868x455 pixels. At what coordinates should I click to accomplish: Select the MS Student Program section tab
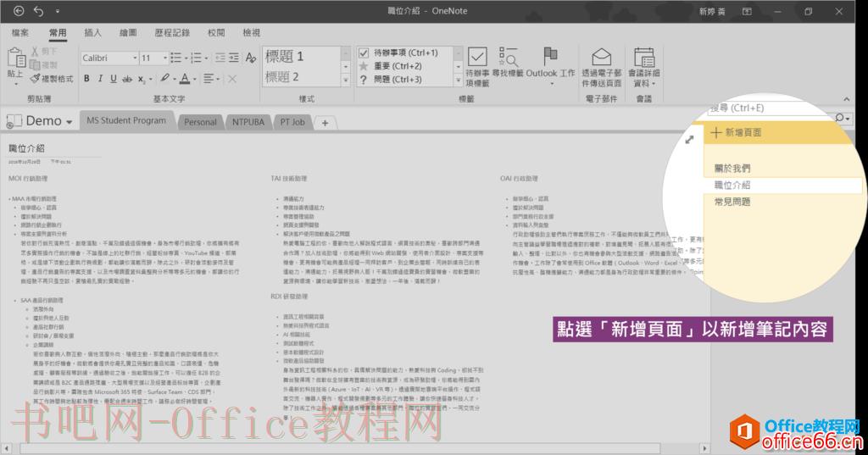pyautogui.click(x=126, y=120)
